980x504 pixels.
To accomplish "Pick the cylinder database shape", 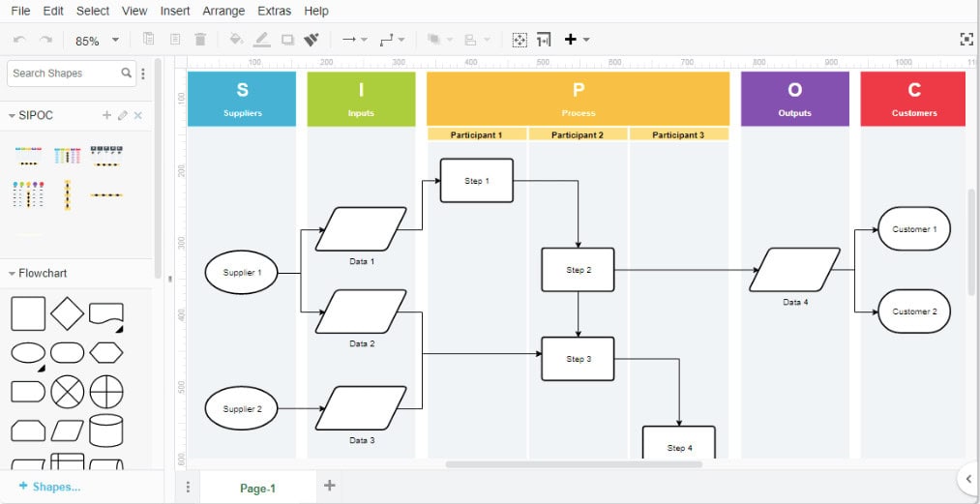I will point(105,430).
